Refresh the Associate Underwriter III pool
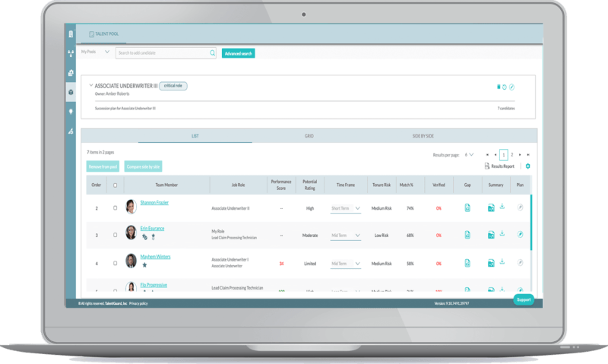608x364 pixels. click(505, 87)
